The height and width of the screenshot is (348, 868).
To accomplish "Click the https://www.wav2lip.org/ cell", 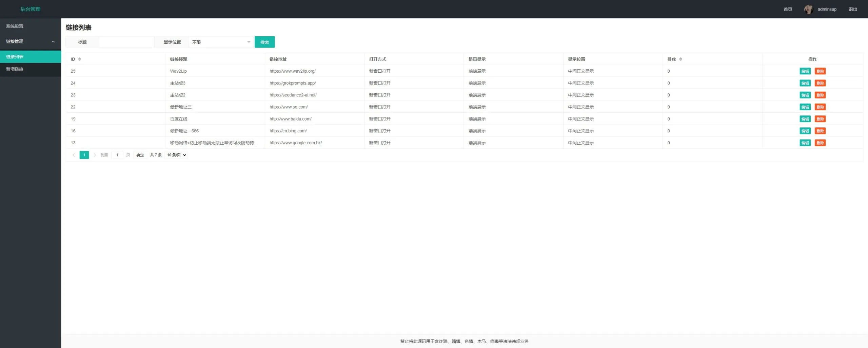I will [314, 71].
